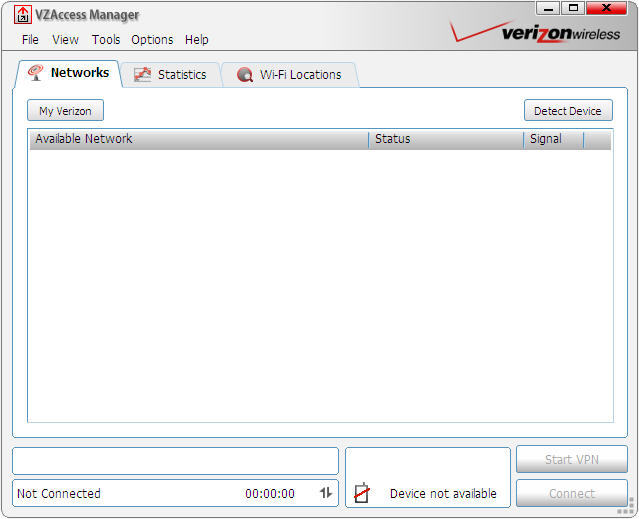Click the Device not available text

pyautogui.click(x=443, y=493)
